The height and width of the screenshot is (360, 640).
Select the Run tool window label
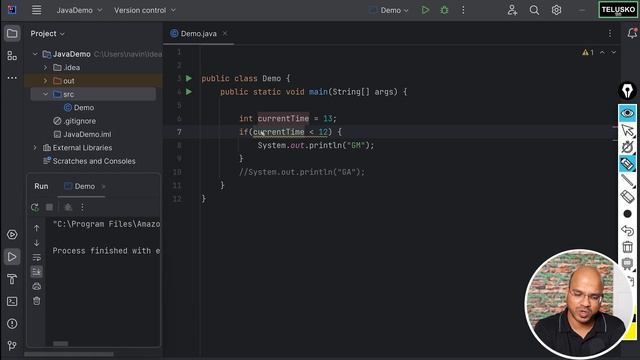coord(41,186)
